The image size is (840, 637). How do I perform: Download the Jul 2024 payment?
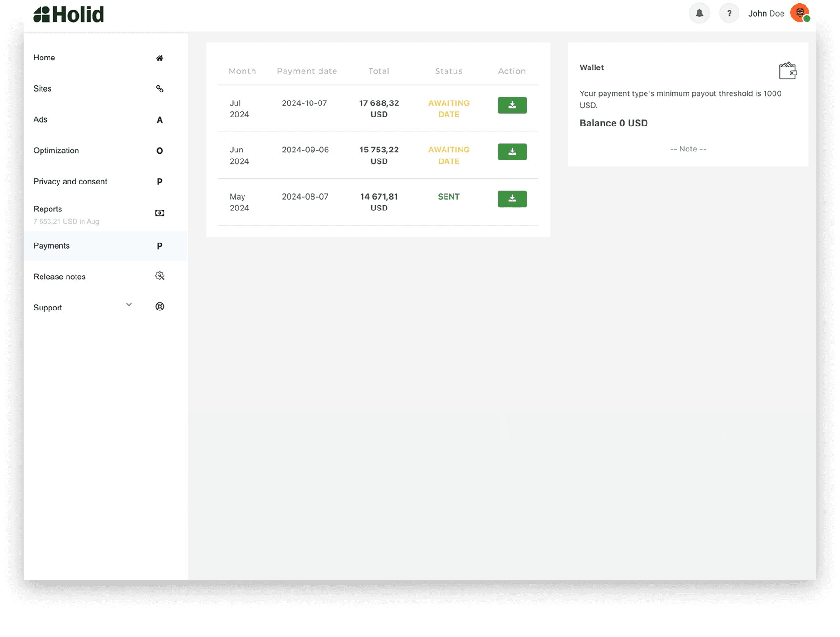(x=512, y=105)
